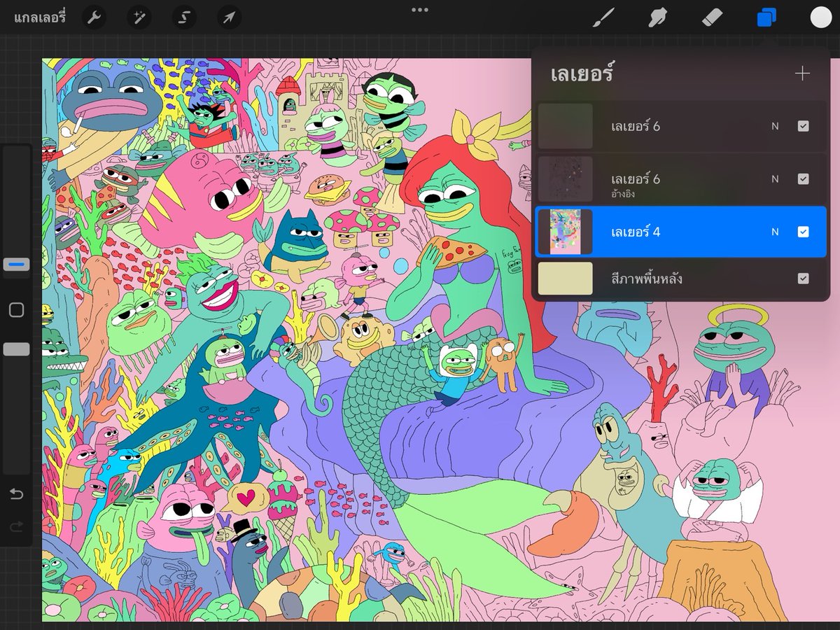Open the สีภาพพื้นหลัง background color row

(681, 279)
